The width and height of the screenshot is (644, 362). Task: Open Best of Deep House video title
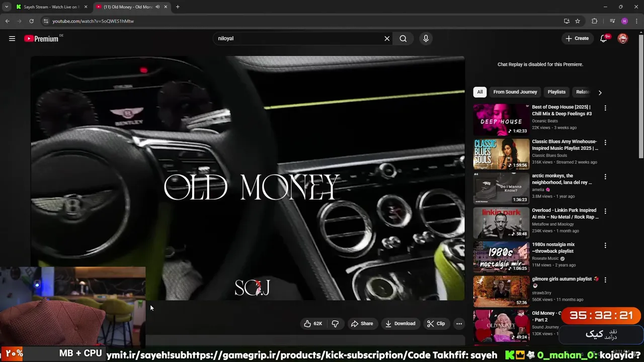click(562, 110)
